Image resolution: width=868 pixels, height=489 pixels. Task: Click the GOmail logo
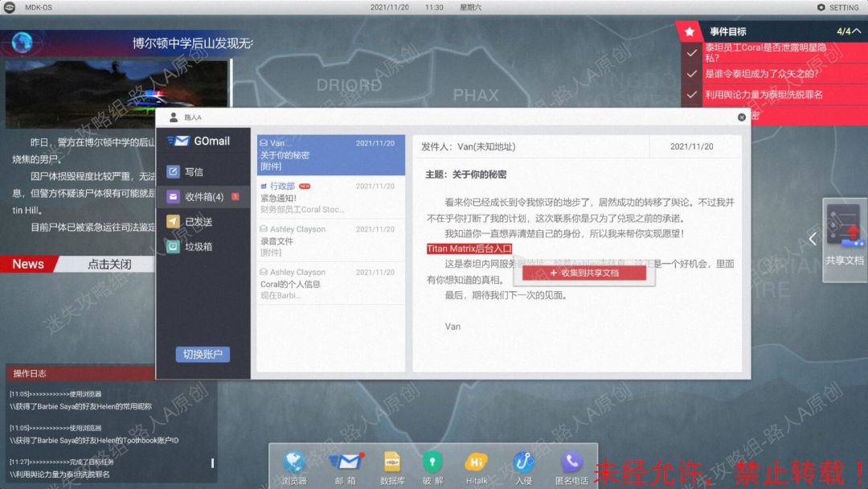[x=199, y=142]
